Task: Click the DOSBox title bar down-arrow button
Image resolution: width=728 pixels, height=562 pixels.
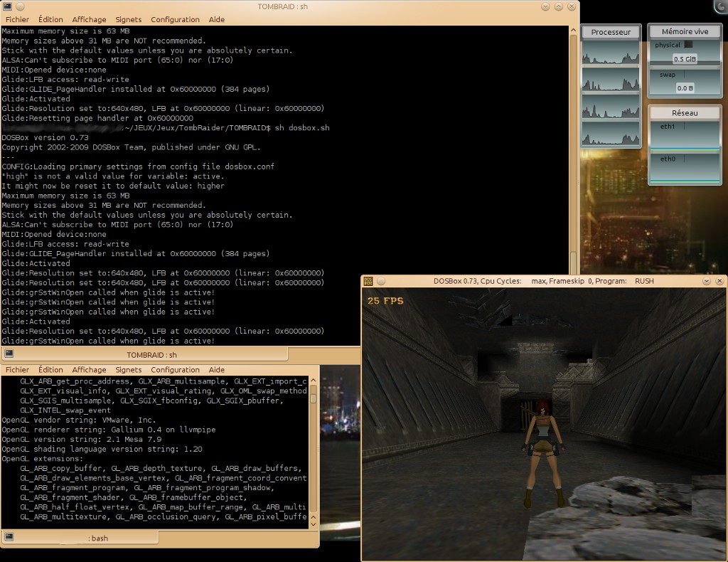Action: pyautogui.click(x=707, y=281)
